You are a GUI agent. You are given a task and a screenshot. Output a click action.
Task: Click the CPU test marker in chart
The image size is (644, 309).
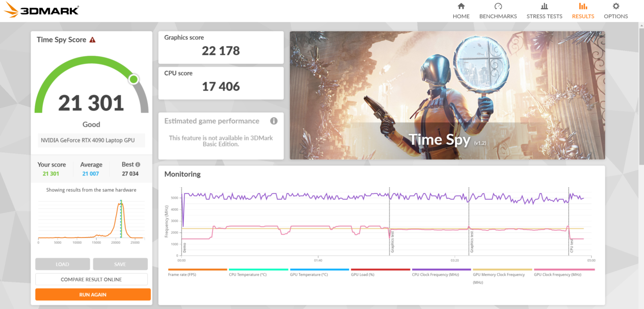click(x=571, y=246)
